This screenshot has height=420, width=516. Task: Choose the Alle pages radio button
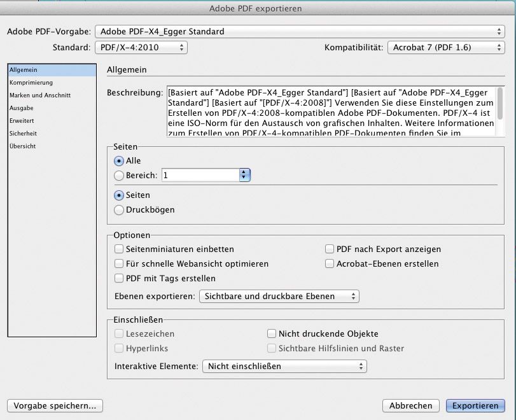coord(119,161)
